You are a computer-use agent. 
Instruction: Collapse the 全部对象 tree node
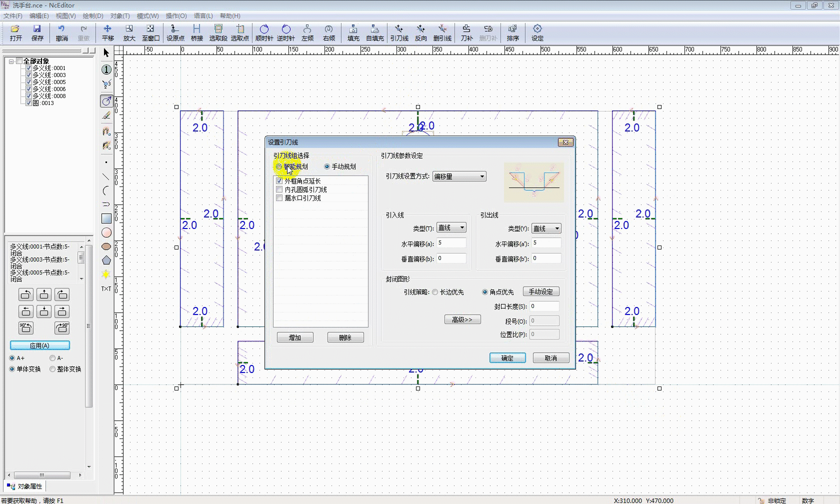coord(11,61)
